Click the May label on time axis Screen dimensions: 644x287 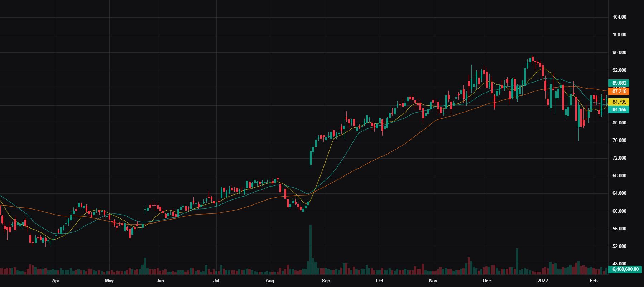click(109, 281)
